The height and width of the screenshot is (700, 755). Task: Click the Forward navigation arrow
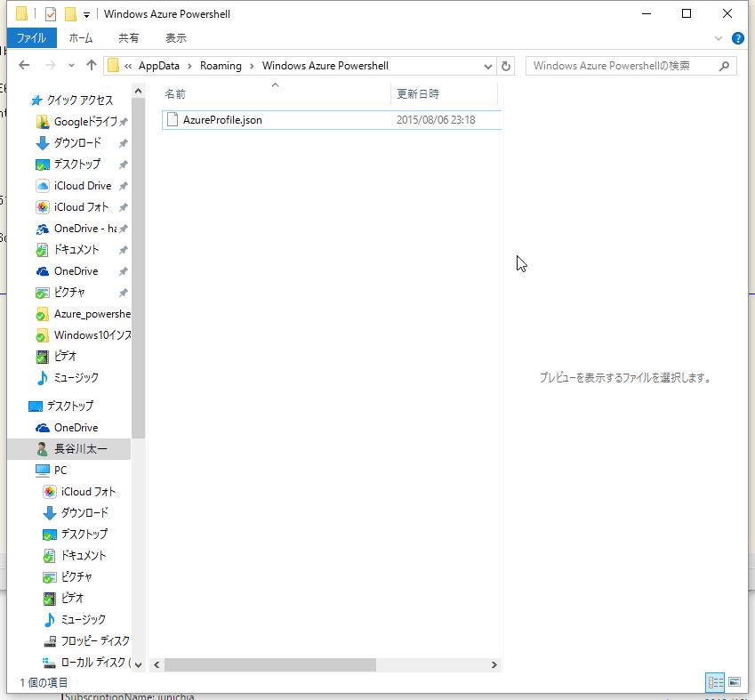coord(50,66)
